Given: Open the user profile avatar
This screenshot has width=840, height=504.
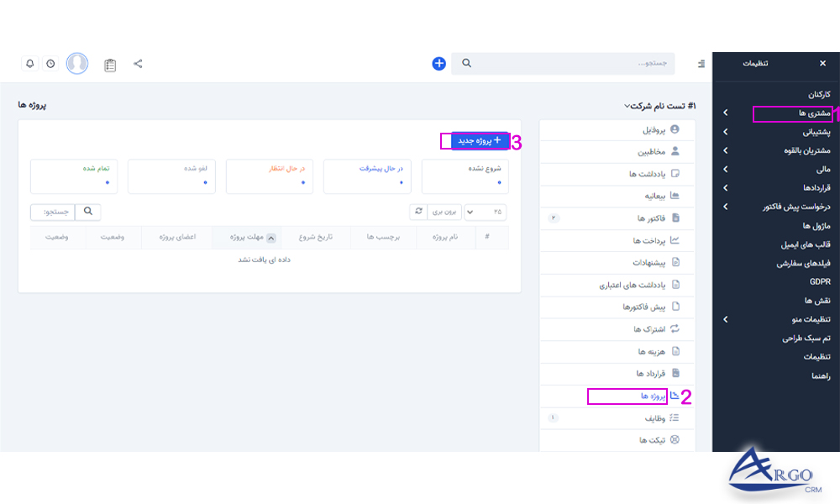Looking at the screenshot, I should click(x=76, y=63).
